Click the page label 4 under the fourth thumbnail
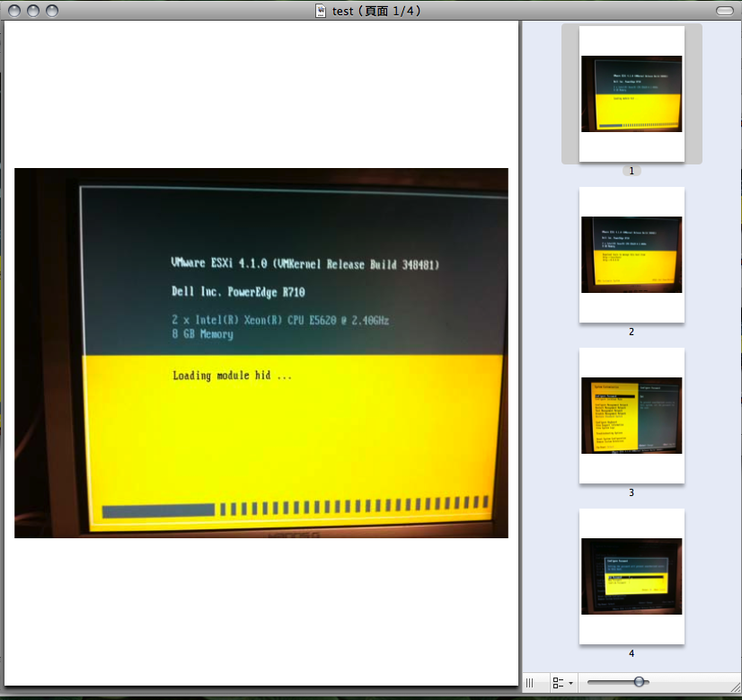 point(632,653)
